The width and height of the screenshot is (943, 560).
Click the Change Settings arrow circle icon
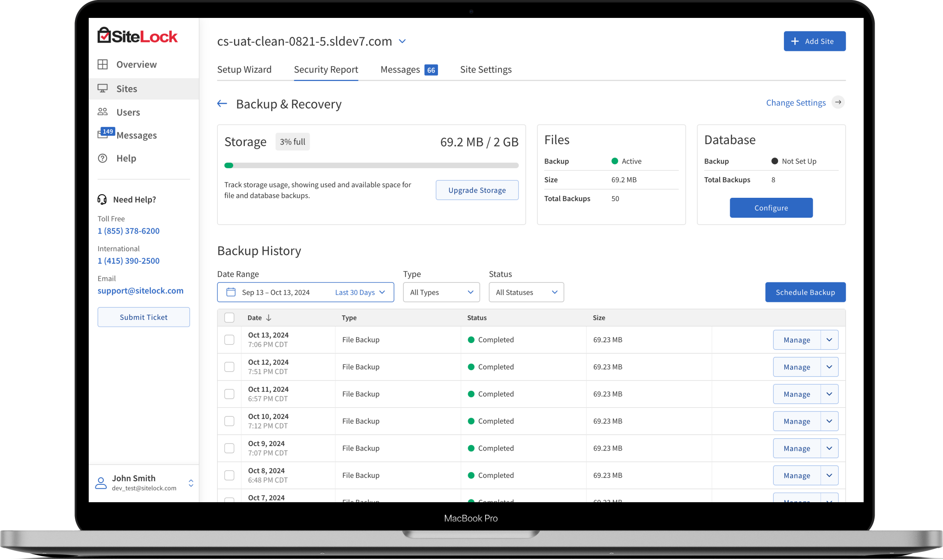coord(838,103)
